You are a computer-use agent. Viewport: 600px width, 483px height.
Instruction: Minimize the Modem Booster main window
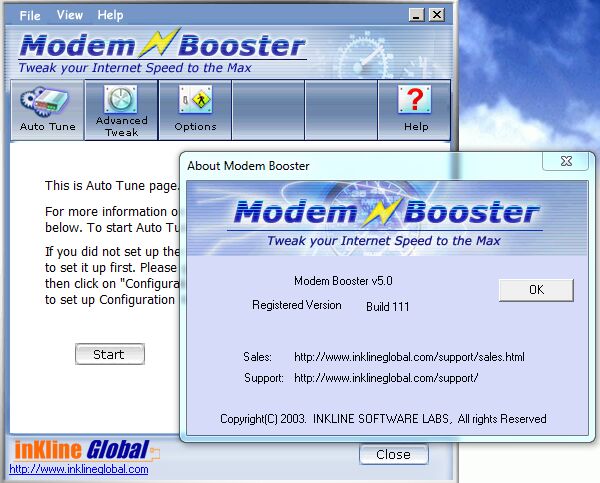(416, 15)
